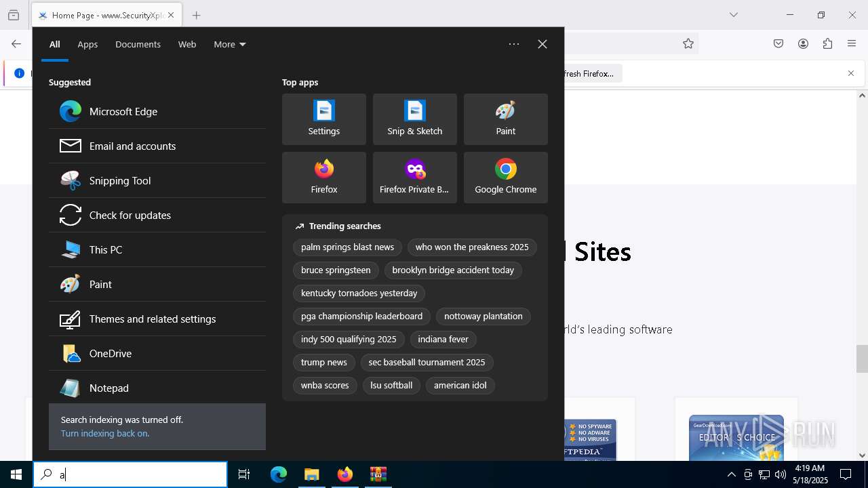The height and width of the screenshot is (488, 868).
Task: Search trending bruce springsteen
Action: coord(336,270)
